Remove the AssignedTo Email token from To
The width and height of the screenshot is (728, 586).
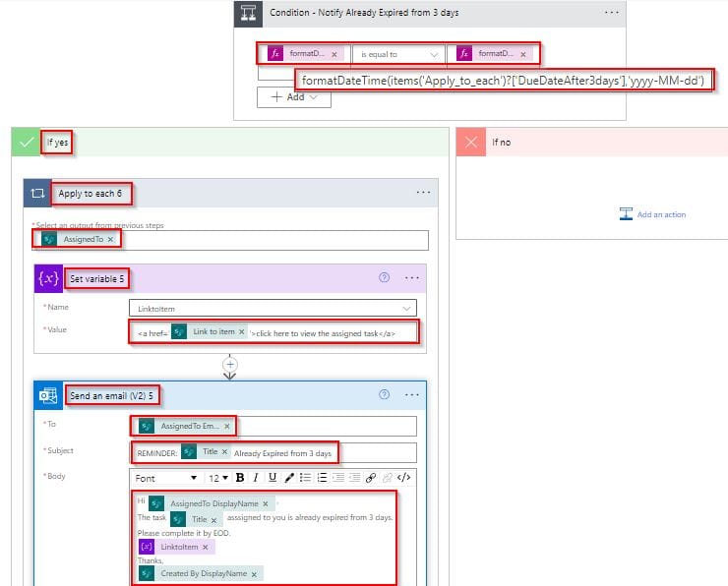tap(227, 426)
